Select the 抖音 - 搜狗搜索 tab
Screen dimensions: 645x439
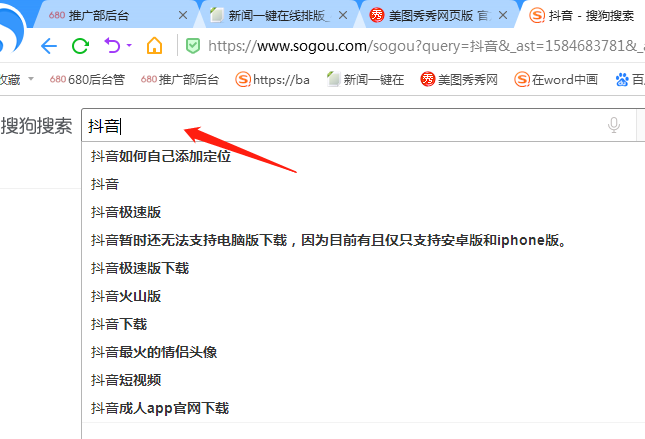coord(582,16)
